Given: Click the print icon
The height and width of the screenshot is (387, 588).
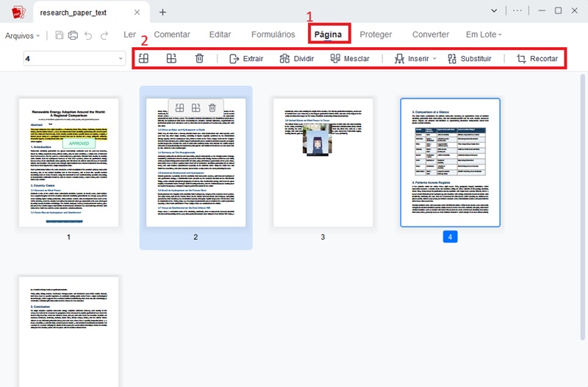Looking at the screenshot, I should tap(73, 35).
